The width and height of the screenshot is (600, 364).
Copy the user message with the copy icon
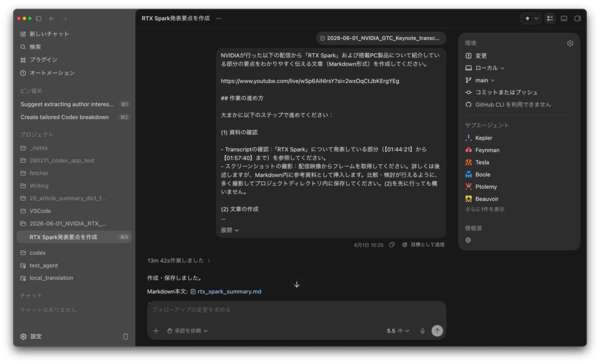coord(391,245)
